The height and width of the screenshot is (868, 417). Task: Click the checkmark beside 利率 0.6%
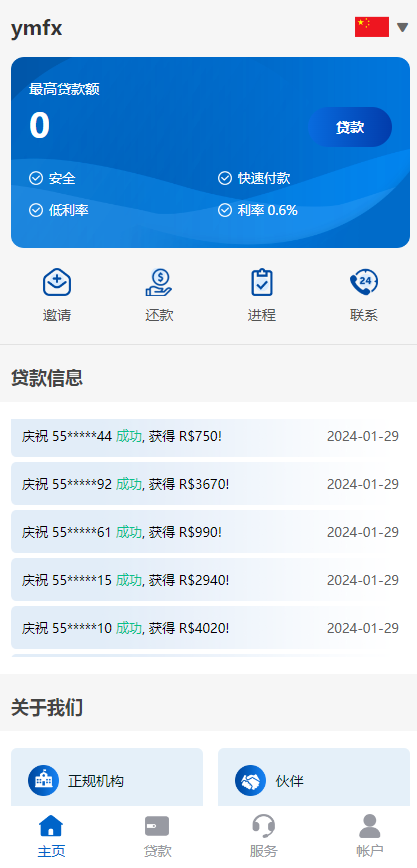click(x=225, y=210)
